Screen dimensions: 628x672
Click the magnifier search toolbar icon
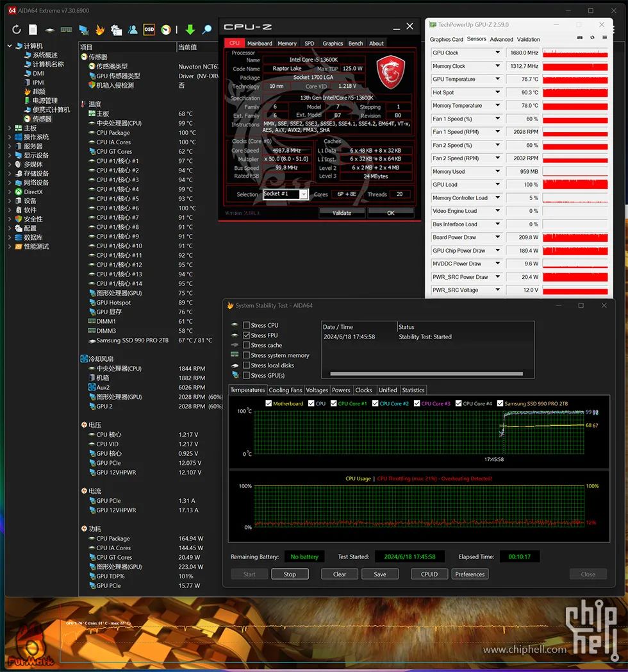click(207, 29)
